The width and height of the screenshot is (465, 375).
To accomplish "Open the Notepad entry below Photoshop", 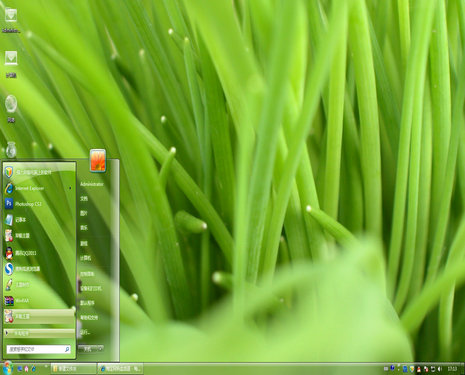I will click(38, 220).
